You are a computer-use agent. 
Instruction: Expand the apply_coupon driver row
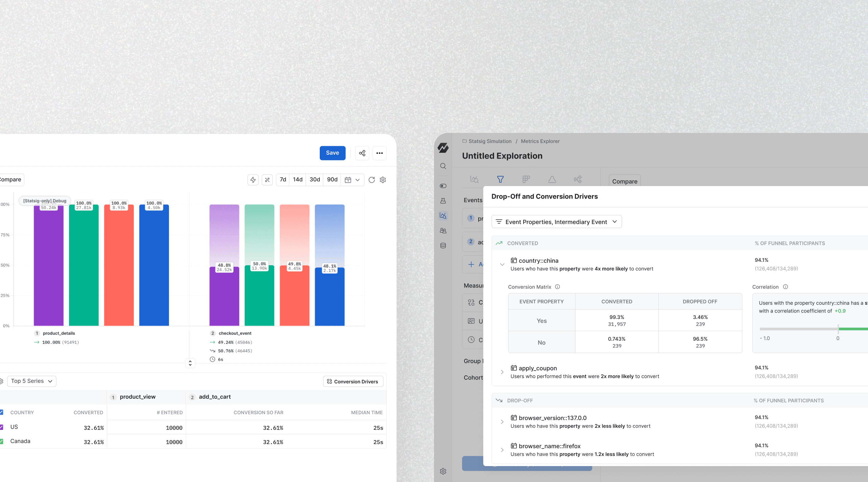tap(502, 372)
